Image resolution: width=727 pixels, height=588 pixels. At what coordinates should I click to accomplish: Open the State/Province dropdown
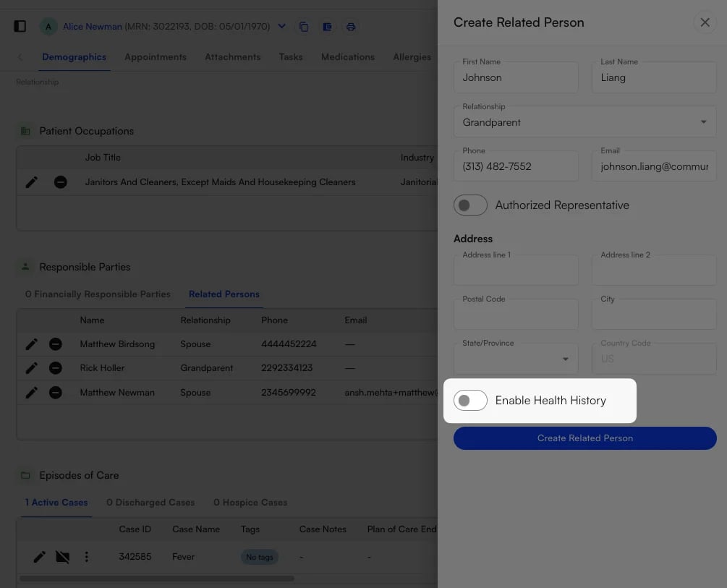pos(516,359)
